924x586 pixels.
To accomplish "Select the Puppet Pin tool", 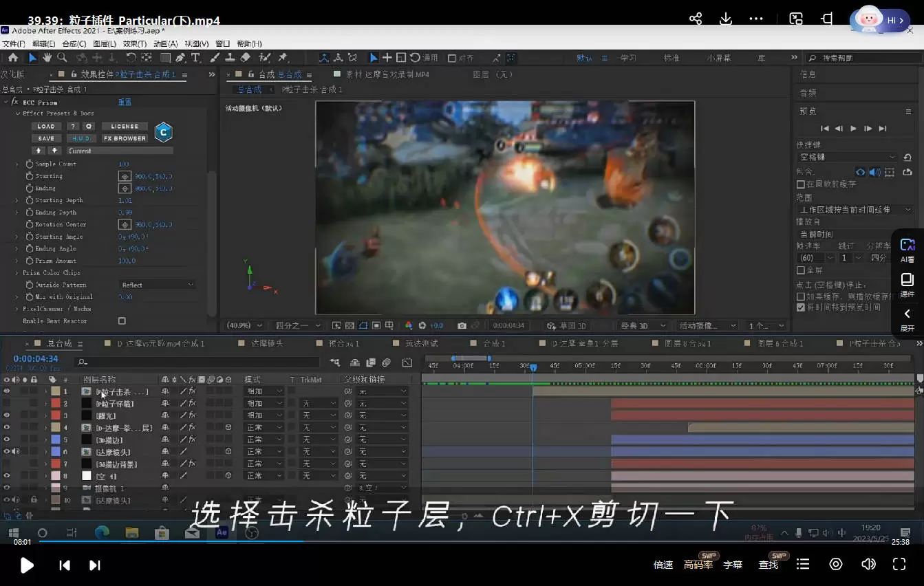I will (282, 58).
